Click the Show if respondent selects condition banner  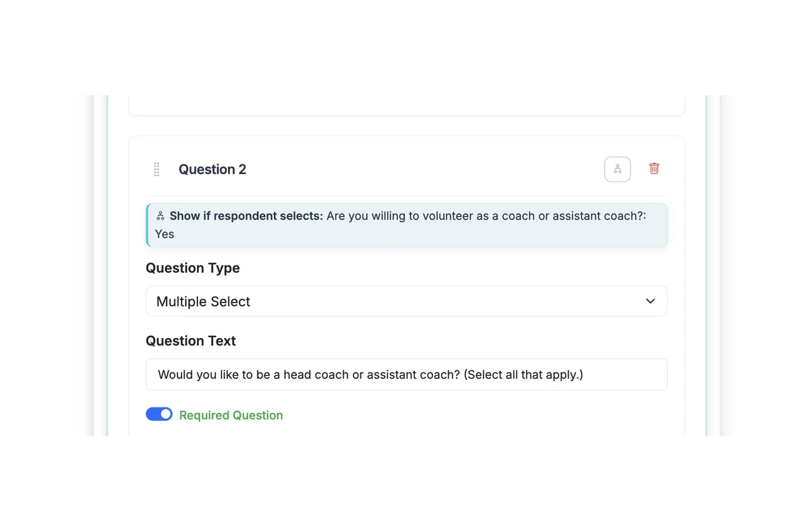406,225
